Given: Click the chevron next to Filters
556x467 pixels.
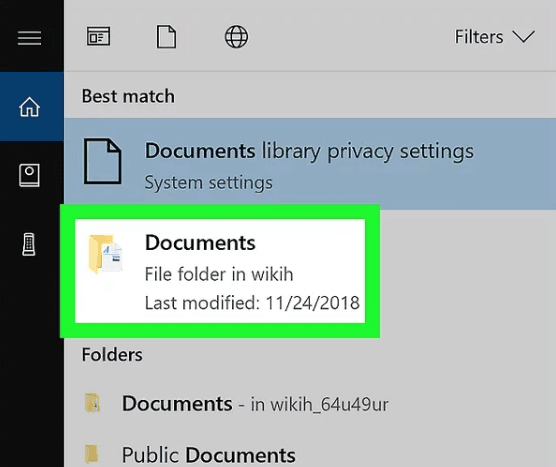Looking at the screenshot, I should click(x=523, y=37).
